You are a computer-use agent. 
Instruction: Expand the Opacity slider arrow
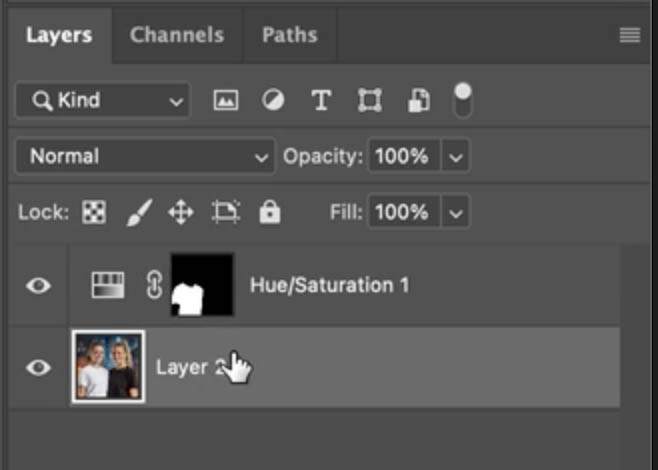[x=456, y=157]
